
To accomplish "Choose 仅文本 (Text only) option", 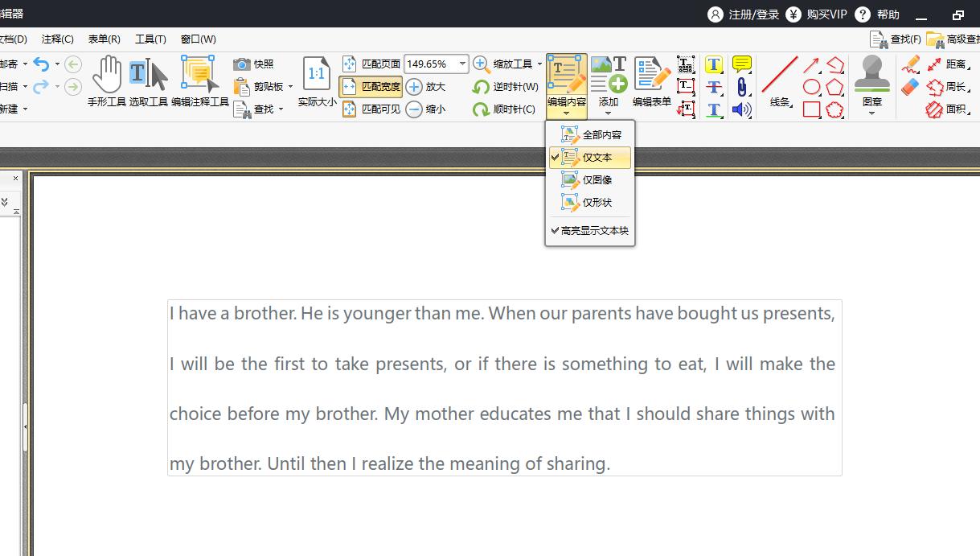I will 590,158.
